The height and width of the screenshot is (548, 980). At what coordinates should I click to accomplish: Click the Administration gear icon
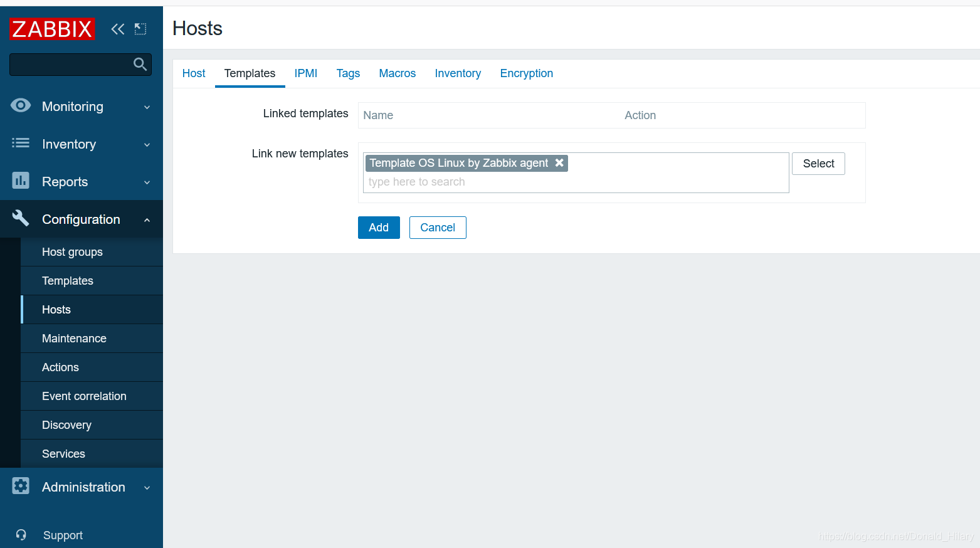[x=21, y=486]
